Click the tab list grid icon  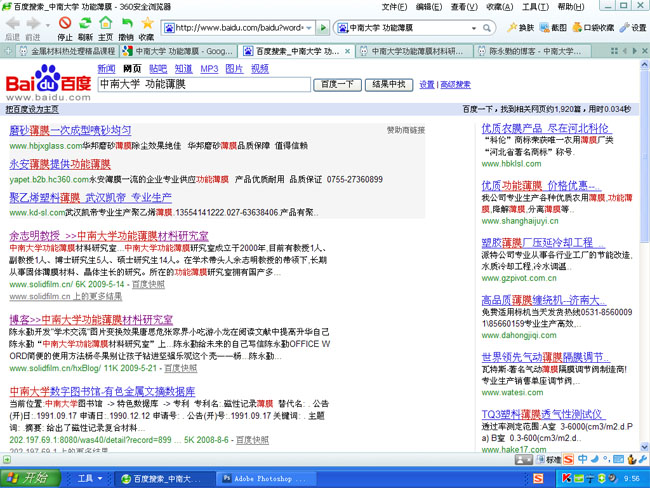point(614,51)
